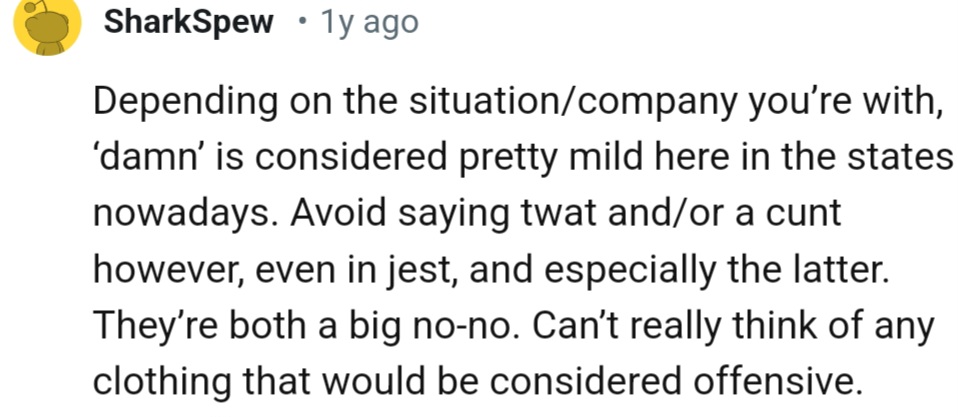This screenshot has width=958, height=417.
Task: Open the SharkSpew user profile link
Action: pos(189,23)
